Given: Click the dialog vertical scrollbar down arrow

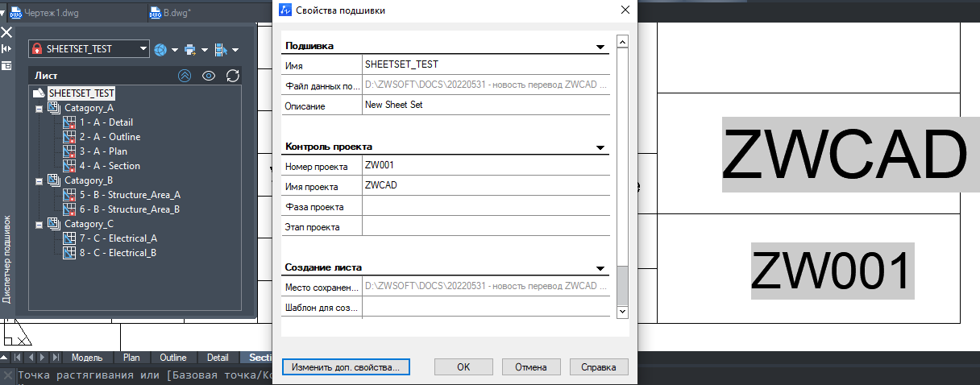Looking at the screenshot, I should (621, 311).
